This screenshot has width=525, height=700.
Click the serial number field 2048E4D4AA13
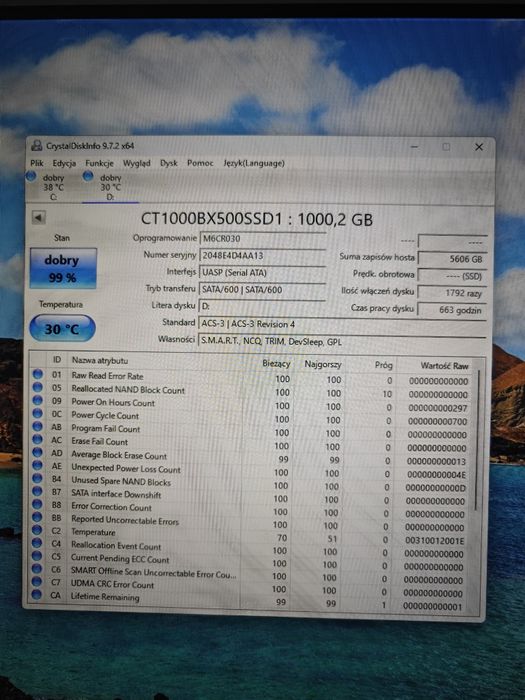[262, 255]
